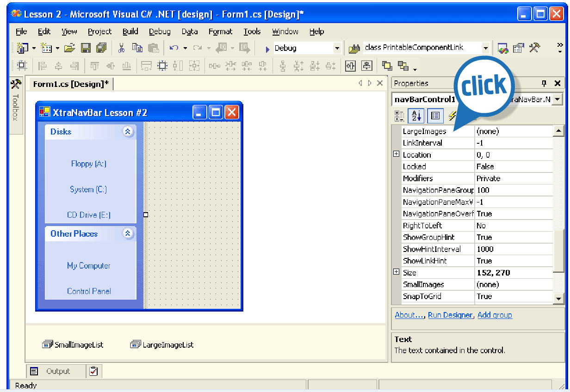Click the New Project toolbar icon
This screenshot has height=392, width=570.
tap(22, 48)
